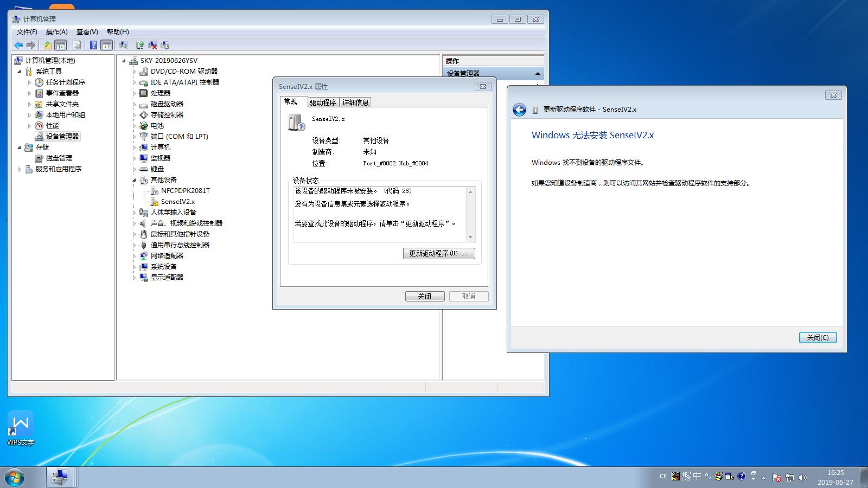
Task: Select the root 计算机管理(本地) node
Action: (x=50, y=60)
